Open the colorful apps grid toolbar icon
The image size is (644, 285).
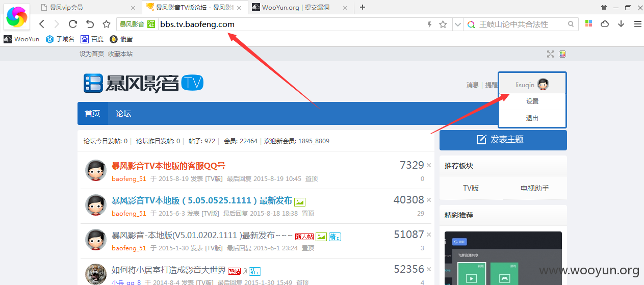[x=588, y=24]
